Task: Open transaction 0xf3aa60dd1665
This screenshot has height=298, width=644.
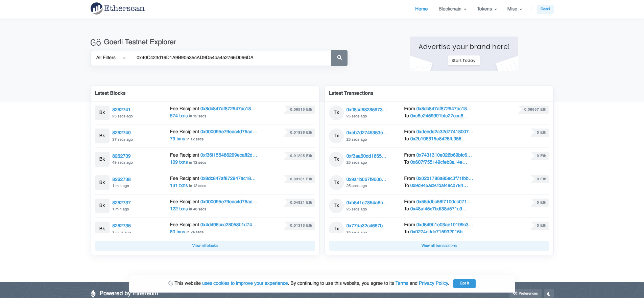Action: point(366,156)
